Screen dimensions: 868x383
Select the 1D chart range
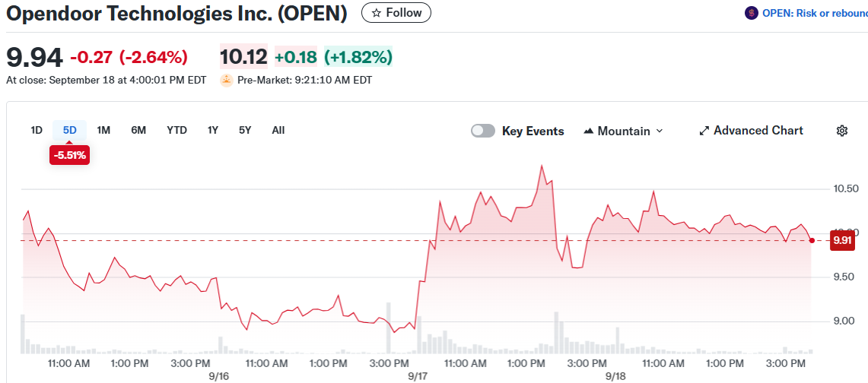pyautogui.click(x=37, y=131)
